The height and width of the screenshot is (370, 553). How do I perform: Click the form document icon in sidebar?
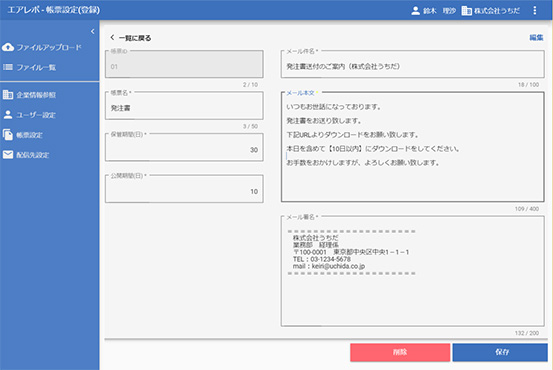tap(8, 135)
